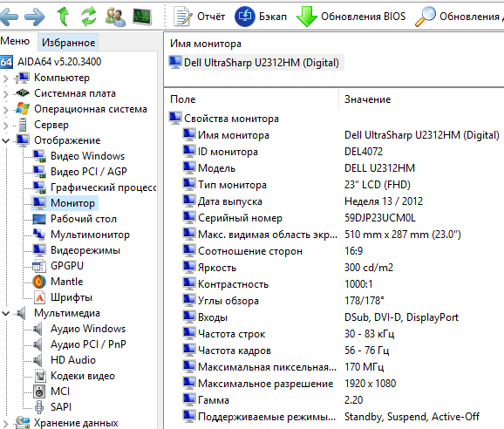Open the Рабочий стол page
Viewport: 504px width, 429px height.
pyautogui.click(x=84, y=219)
